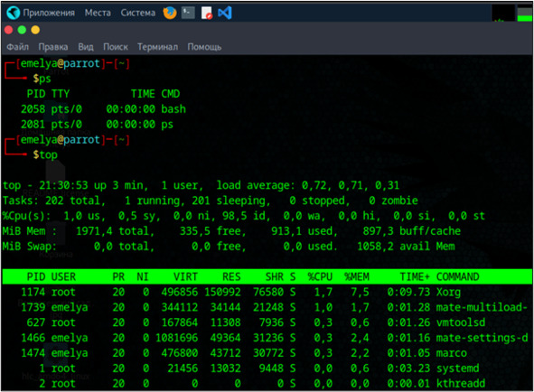Click the Parrot logo icon in panel
Screen dimensions: 534x392
click(14, 13)
